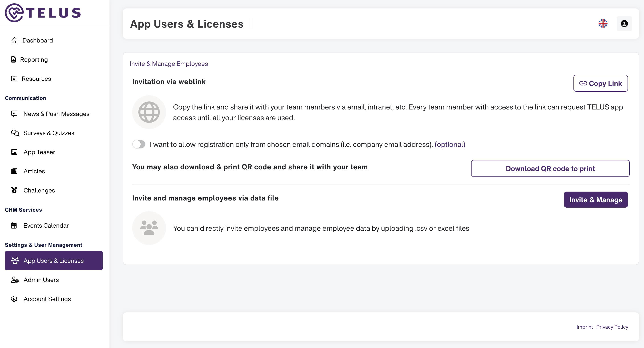Click the TELUS logo
This screenshot has height=348, width=644.
43,13
